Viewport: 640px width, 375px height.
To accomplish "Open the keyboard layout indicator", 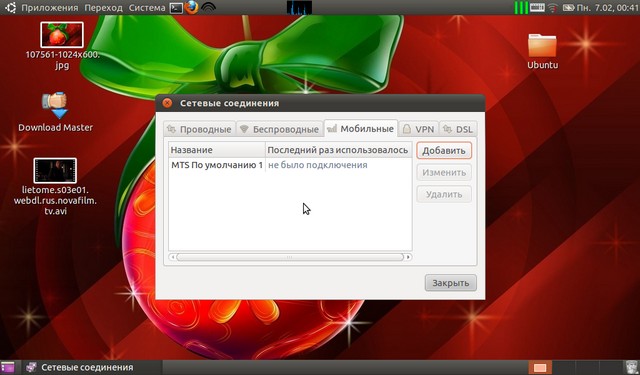I will [537, 7].
